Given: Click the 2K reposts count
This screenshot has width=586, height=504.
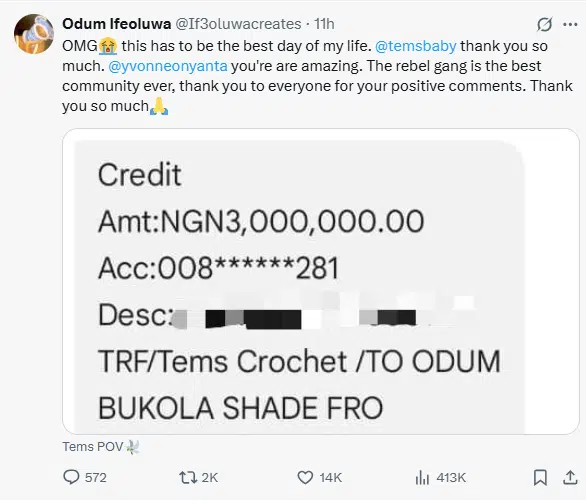Looking at the screenshot, I should pos(210,477).
